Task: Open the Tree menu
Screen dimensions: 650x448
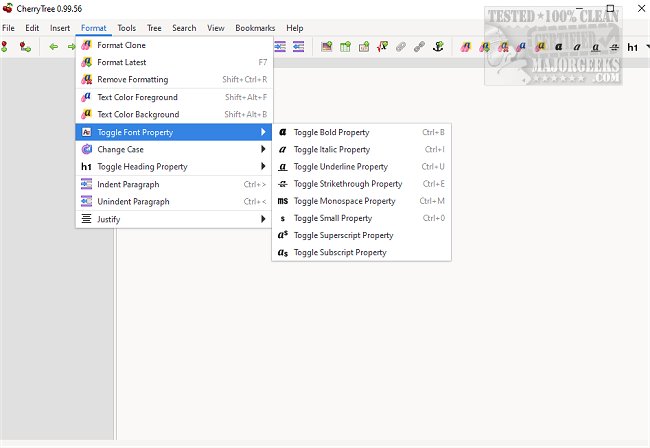Action: point(154,28)
